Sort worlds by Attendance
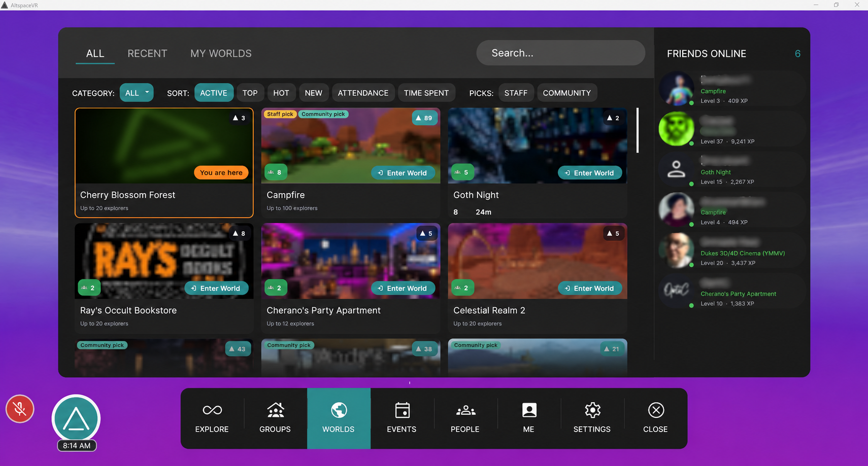 click(x=363, y=93)
